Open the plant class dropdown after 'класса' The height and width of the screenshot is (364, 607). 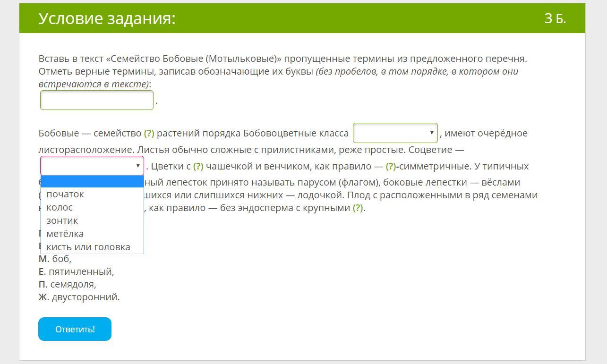click(x=395, y=133)
